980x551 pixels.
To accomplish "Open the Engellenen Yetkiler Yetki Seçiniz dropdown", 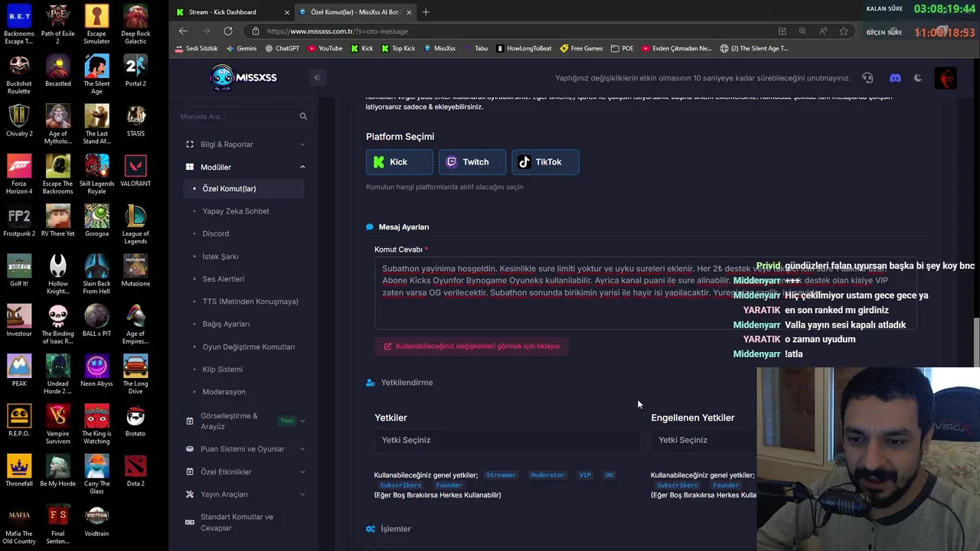I will [x=703, y=440].
